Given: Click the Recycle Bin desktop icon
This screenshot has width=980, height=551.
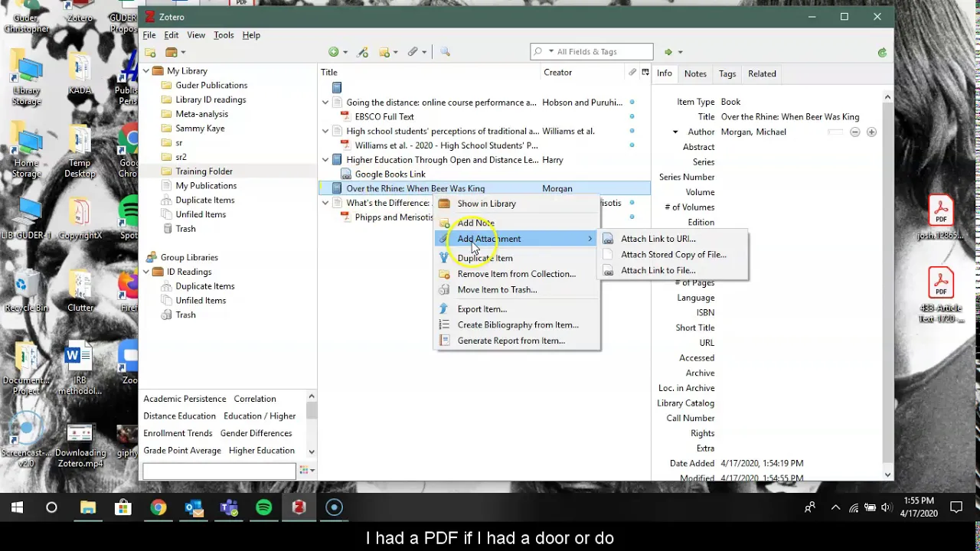Looking at the screenshot, I should coord(26,291).
